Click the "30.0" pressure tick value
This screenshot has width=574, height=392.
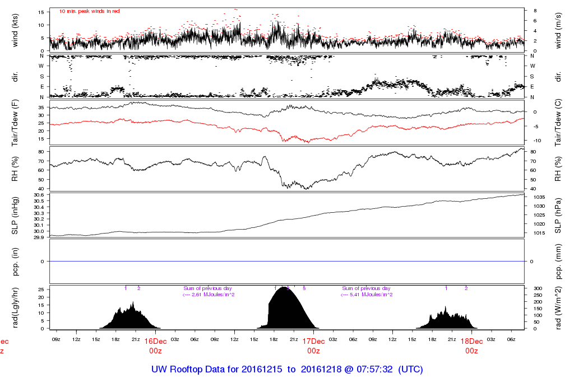(x=39, y=231)
